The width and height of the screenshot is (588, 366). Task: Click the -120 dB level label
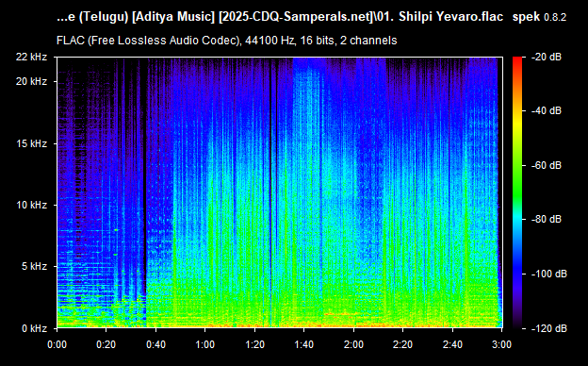pyautogui.click(x=549, y=328)
